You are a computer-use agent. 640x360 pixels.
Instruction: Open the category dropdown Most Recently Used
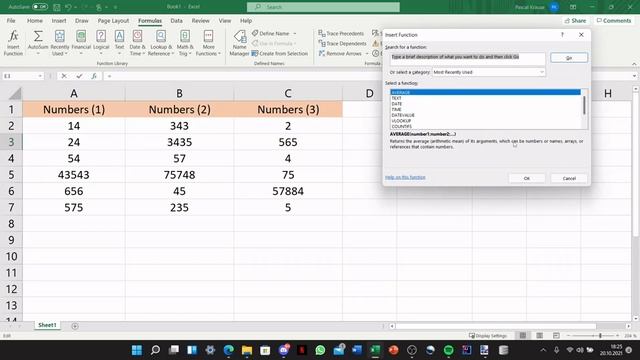coord(489,72)
